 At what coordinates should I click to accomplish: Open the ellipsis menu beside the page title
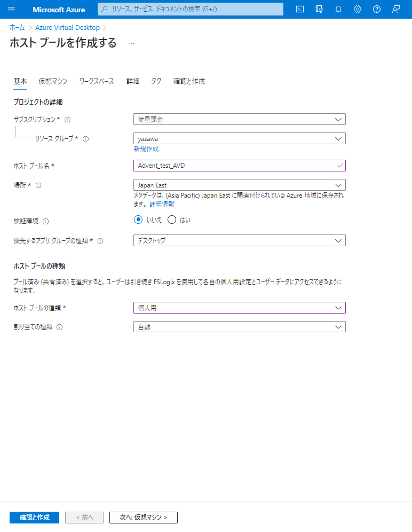pos(132,43)
